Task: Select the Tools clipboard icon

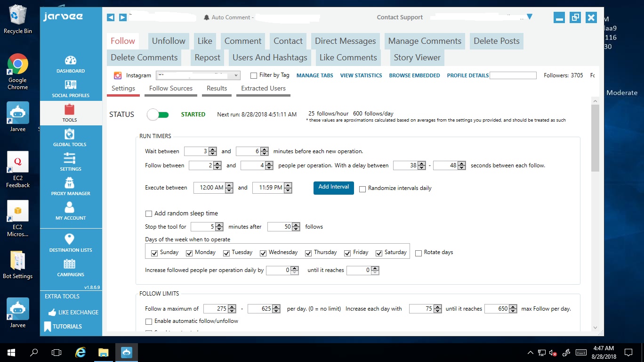Action: 70,109
